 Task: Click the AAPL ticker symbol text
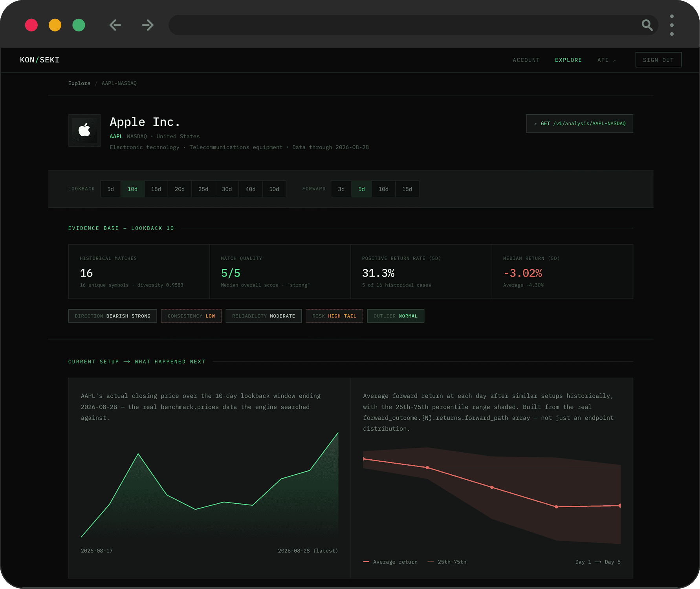click(x=116, y=136)
